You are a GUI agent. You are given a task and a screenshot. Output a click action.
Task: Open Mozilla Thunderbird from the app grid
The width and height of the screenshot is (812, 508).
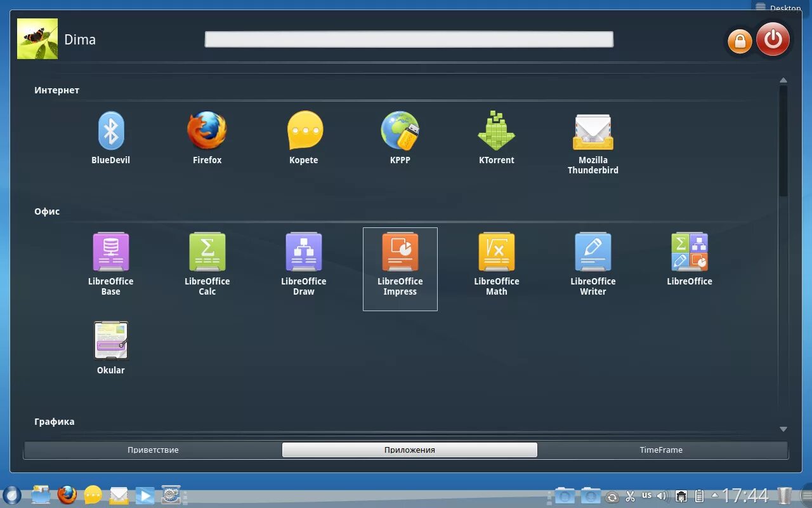pos(593,143)
